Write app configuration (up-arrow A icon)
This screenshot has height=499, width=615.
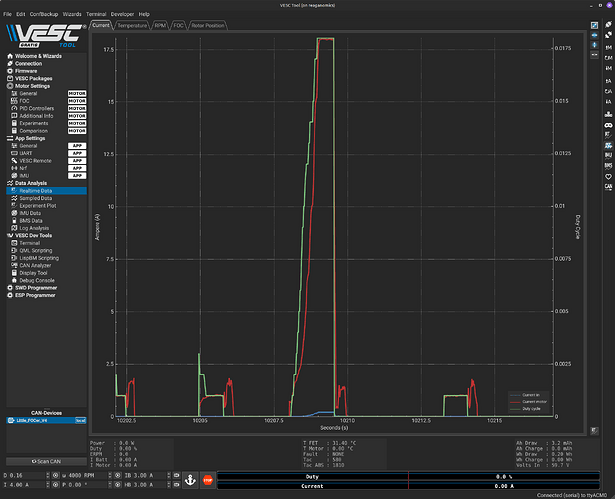pos(608,102)
